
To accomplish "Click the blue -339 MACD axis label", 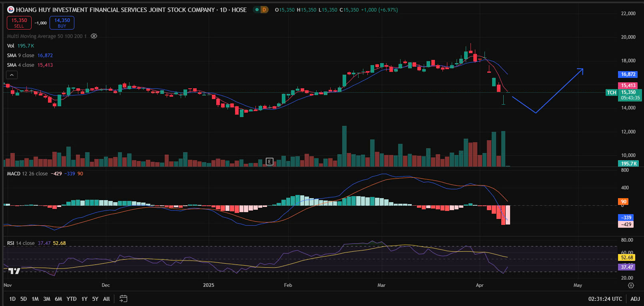I will pos(626,218).
